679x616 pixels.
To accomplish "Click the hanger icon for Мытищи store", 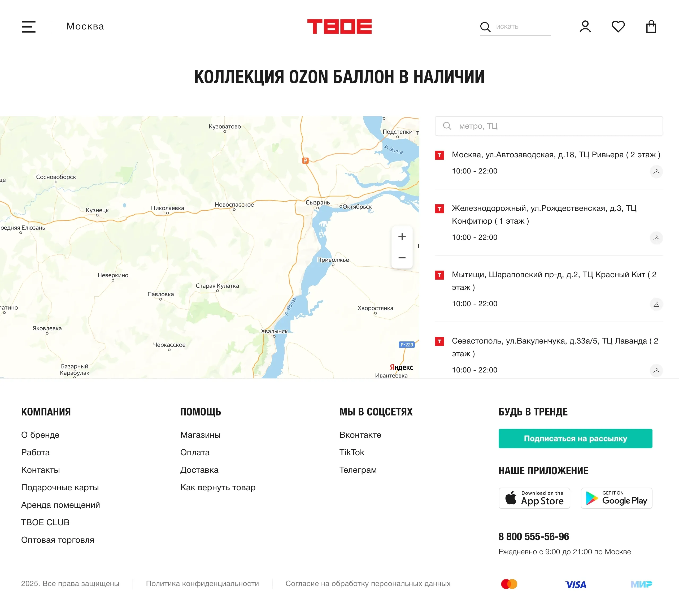I will coord(656,305).
